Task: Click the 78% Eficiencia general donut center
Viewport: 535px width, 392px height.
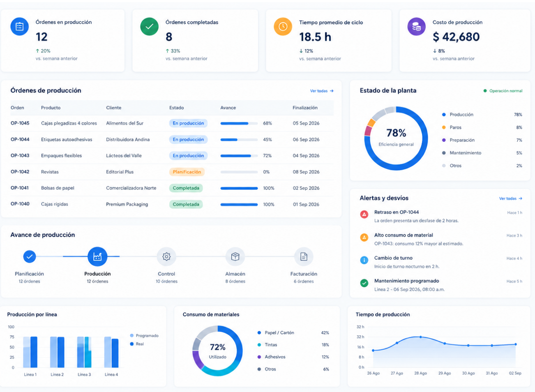Action: click(x=396, y=138)
